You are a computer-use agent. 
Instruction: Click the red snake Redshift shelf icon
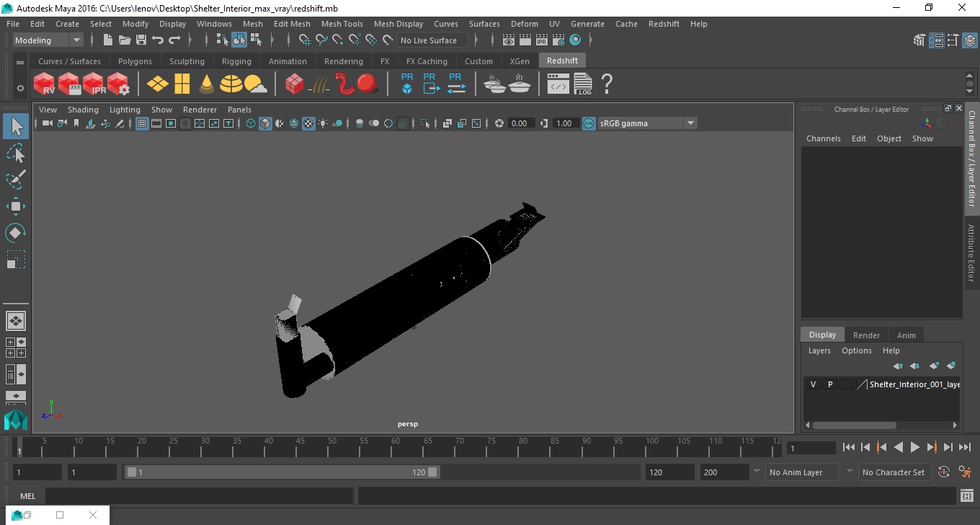pyautogui.click(x=344, y=84)
